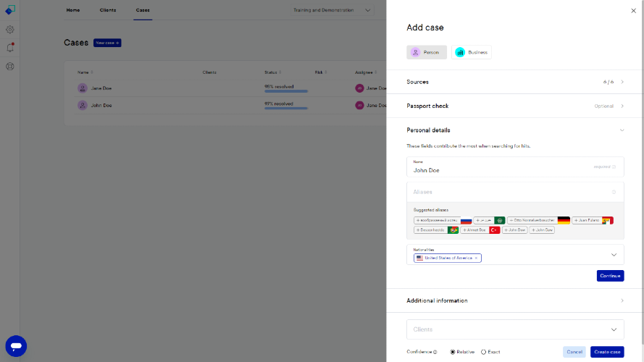Switch to the Clients tab

[x=108, y=10]
